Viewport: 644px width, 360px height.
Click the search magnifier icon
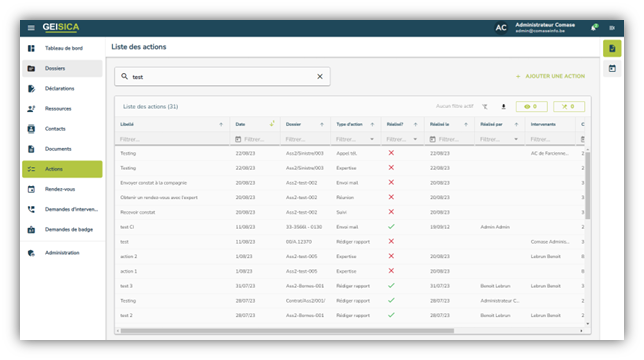pos(124,76)
